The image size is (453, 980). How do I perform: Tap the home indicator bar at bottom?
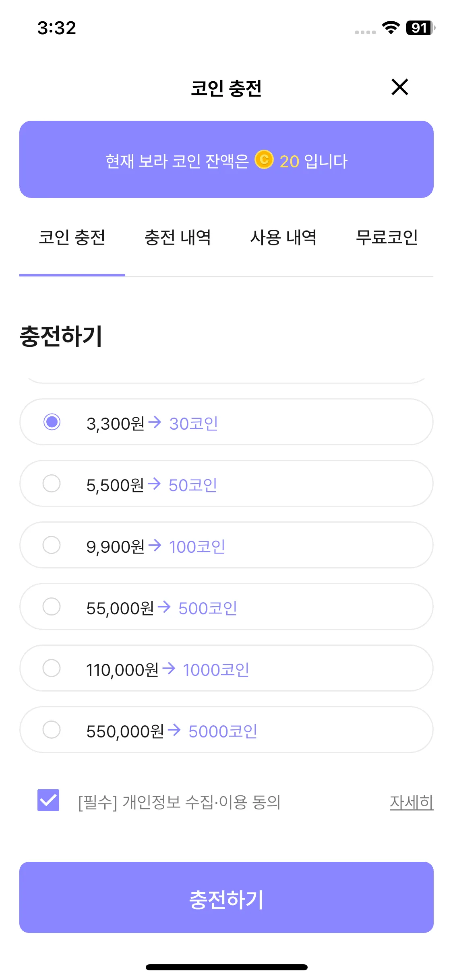[x=226, y=967]
